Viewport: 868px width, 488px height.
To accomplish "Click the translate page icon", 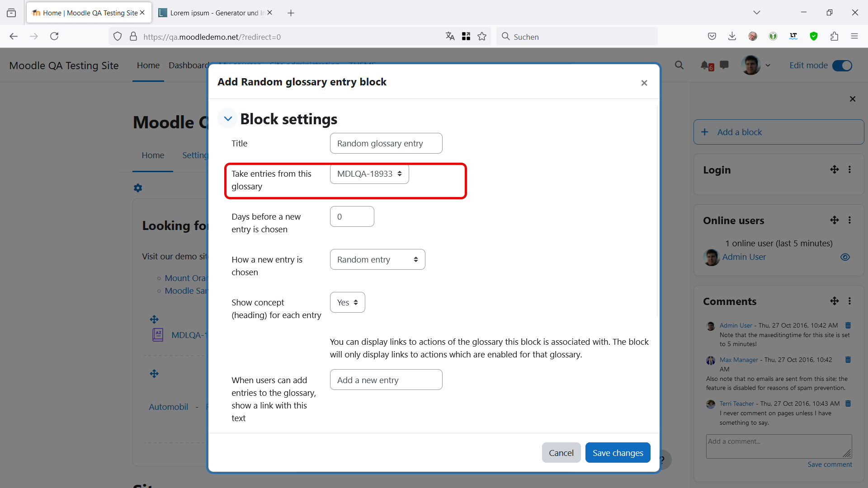I will pyautogui.click(x=450, y=37).
